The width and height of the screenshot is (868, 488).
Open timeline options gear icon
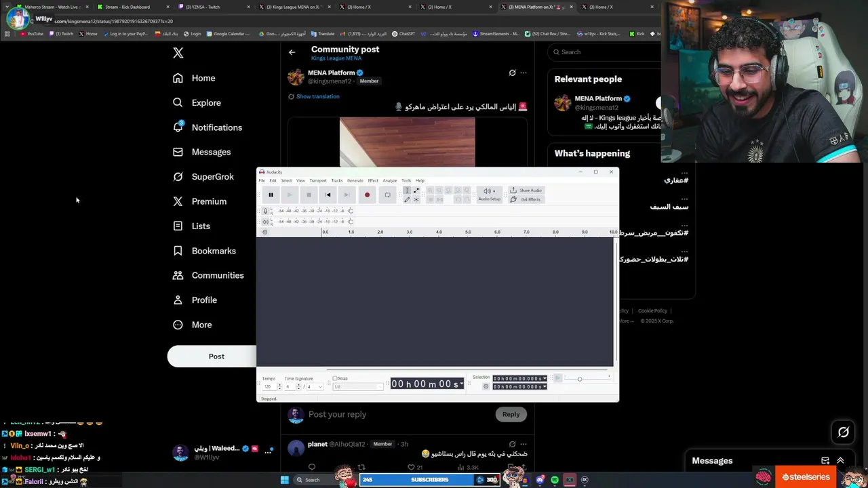[265, 232]
